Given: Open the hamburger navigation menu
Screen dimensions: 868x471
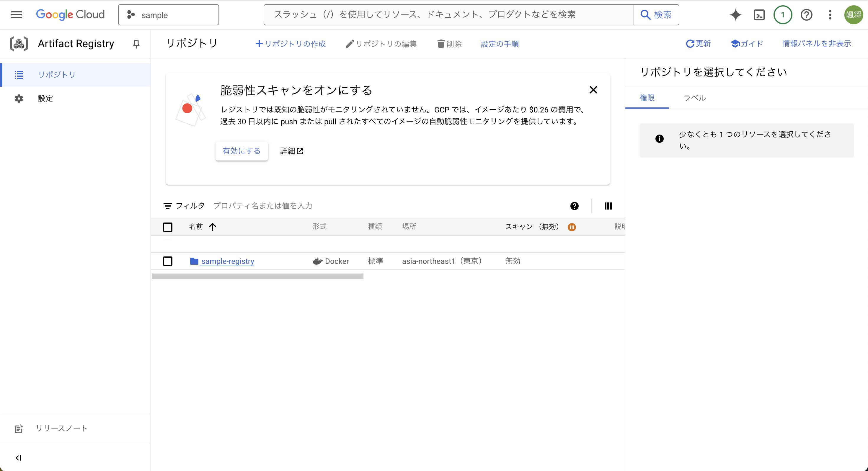Looking at the screenshot, I should point(17,15).
